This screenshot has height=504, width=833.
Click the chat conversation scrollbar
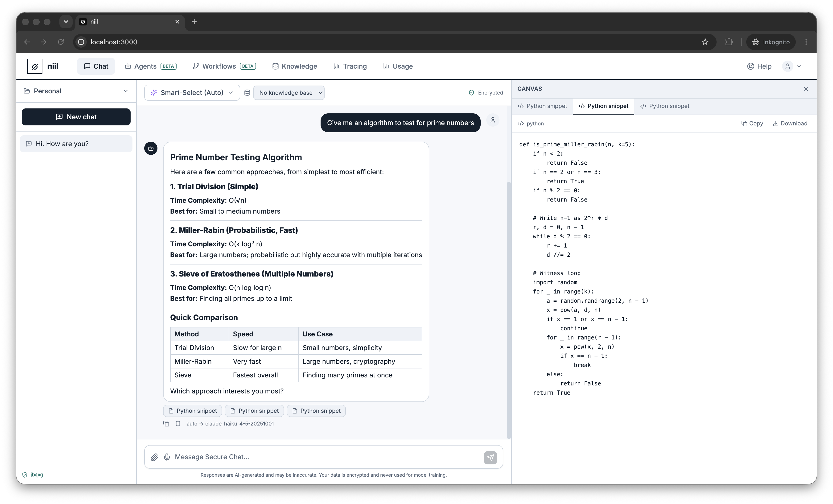[x=508, y=310]
